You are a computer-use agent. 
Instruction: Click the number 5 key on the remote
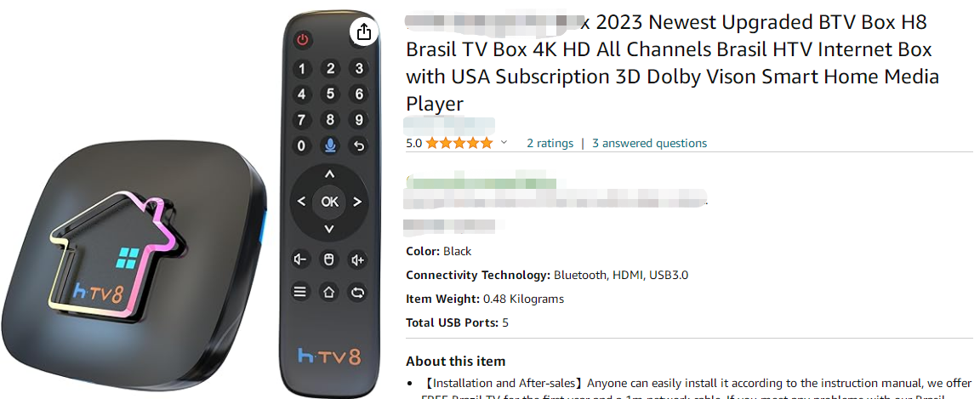coord(330,94)
